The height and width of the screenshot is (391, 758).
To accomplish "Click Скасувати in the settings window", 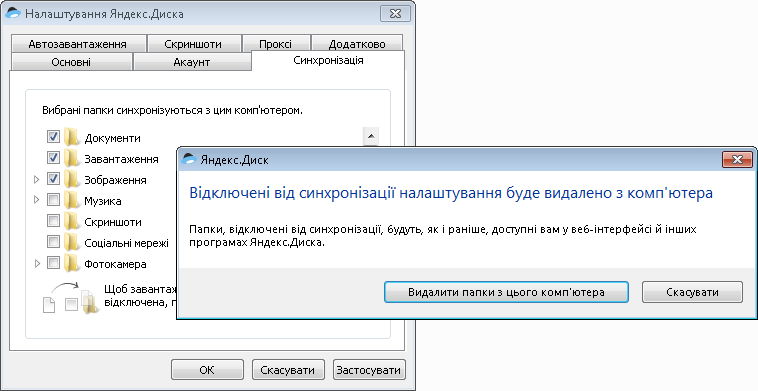I will (x=288, y=370).
